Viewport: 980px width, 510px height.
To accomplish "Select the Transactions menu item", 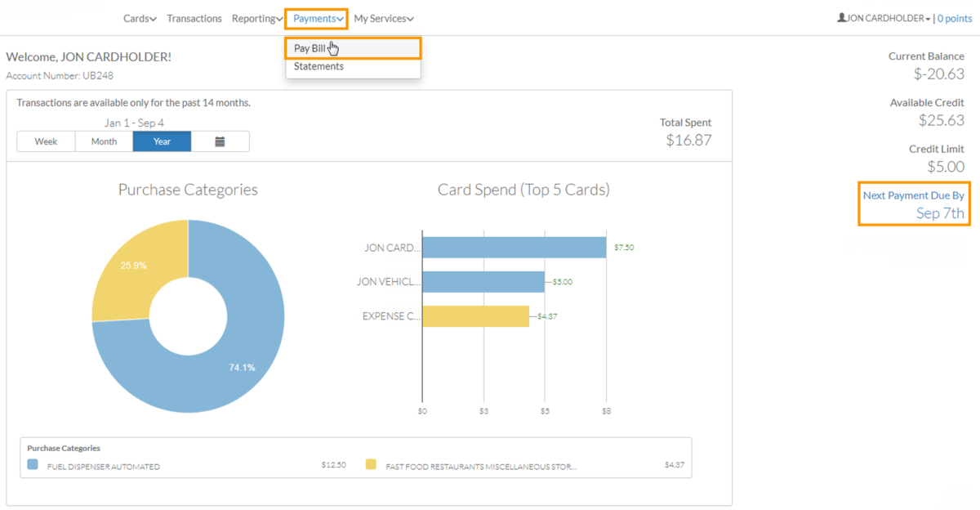I will tap(194, 18).
